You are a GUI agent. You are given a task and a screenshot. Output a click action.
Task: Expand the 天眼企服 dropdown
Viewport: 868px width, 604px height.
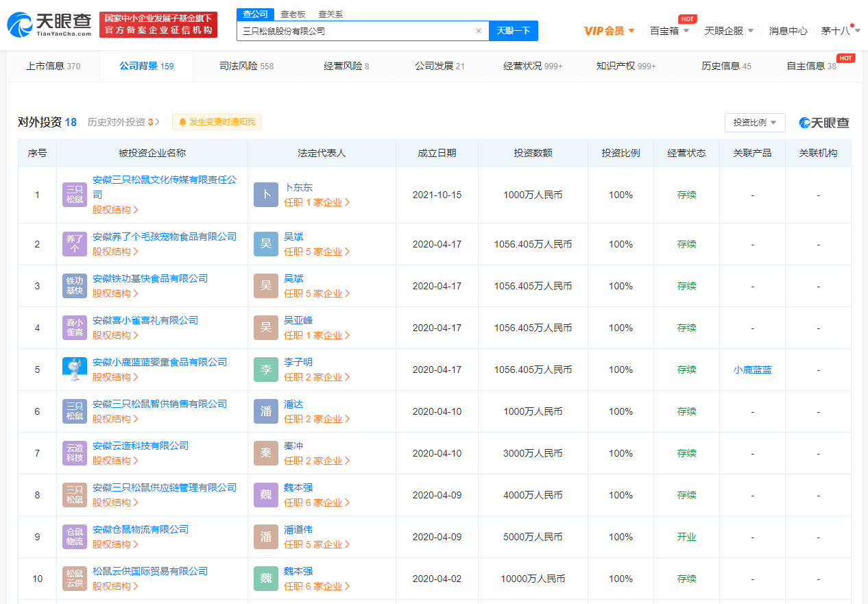click(x=730, y=31)
